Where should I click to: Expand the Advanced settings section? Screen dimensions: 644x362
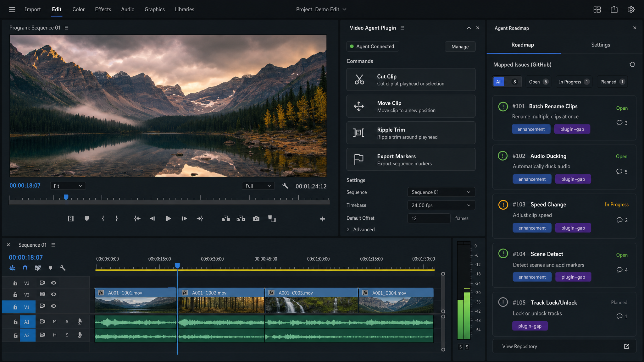(x=361, y=229)
